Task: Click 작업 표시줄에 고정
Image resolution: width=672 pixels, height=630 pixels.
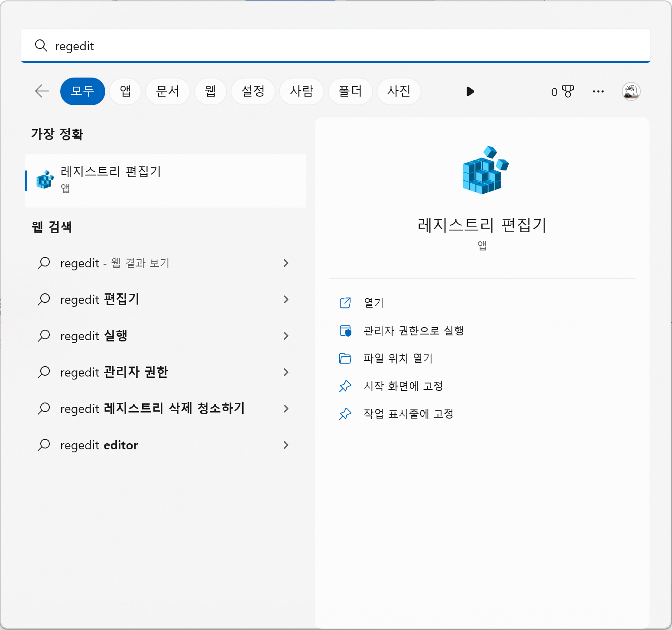Action: 408,414
